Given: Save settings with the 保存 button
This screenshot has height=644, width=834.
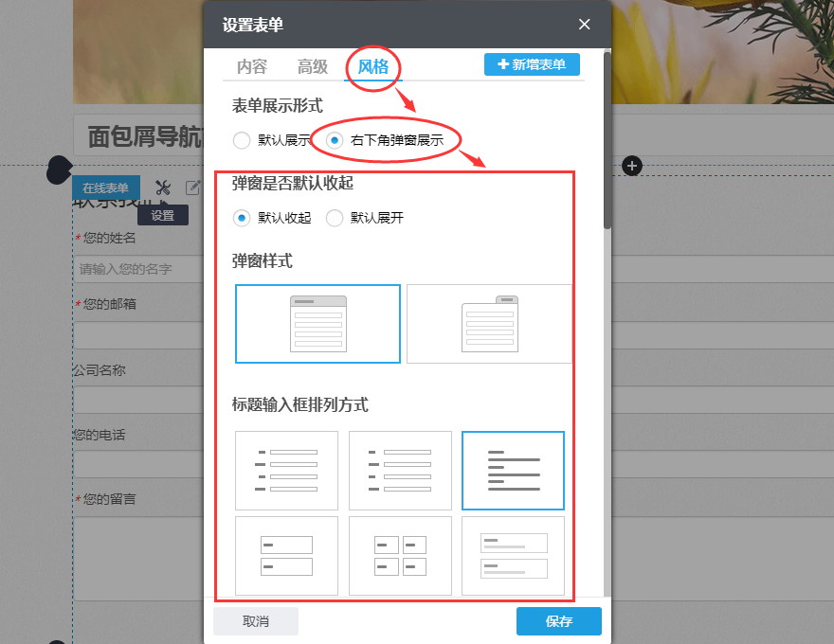Looking at the screenshot, I should pos(559,620).
